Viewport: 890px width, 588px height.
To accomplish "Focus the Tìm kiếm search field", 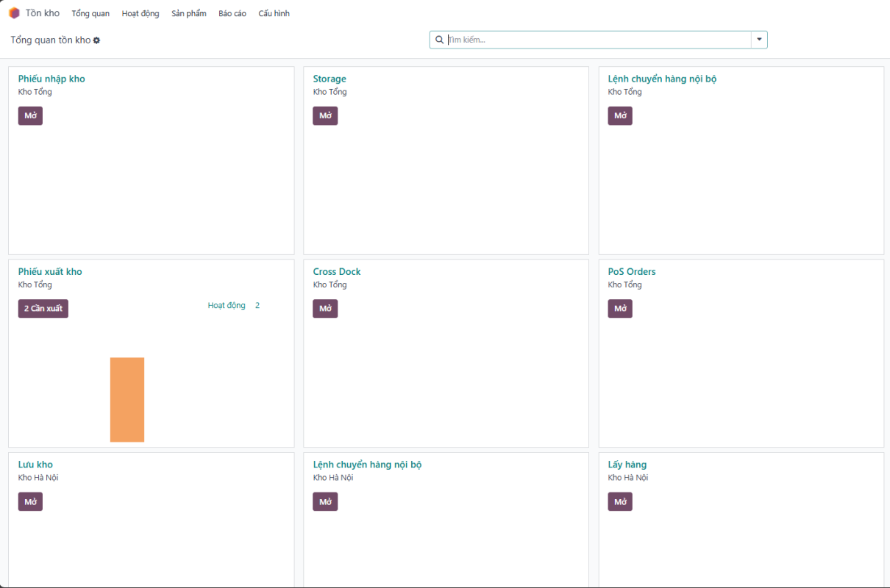I will [x=597, y=40].
